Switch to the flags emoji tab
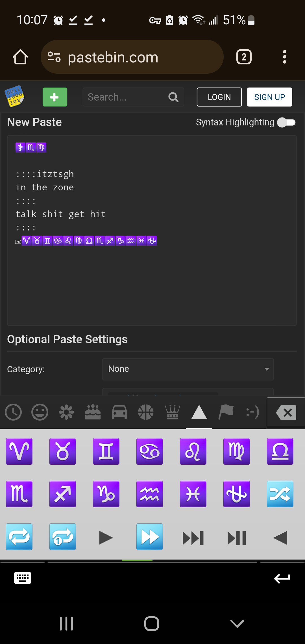This screenshot has height=644, width=305. point(226,412)
